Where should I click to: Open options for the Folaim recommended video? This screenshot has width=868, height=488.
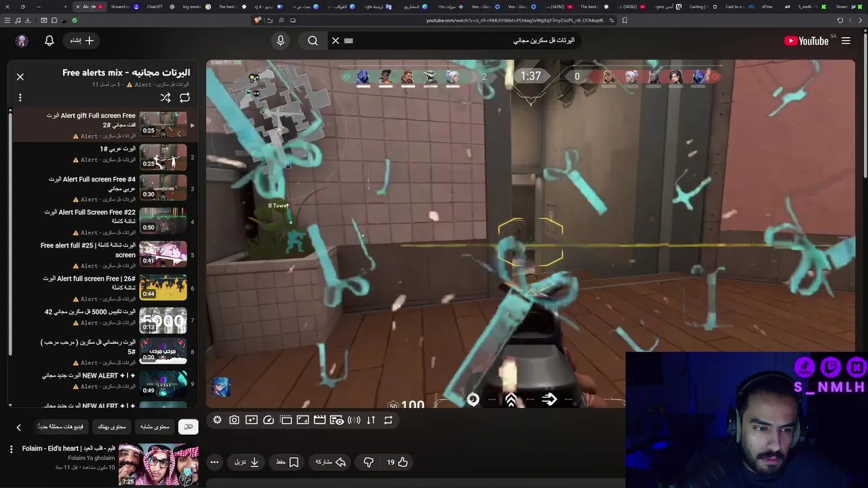point(11,449)
